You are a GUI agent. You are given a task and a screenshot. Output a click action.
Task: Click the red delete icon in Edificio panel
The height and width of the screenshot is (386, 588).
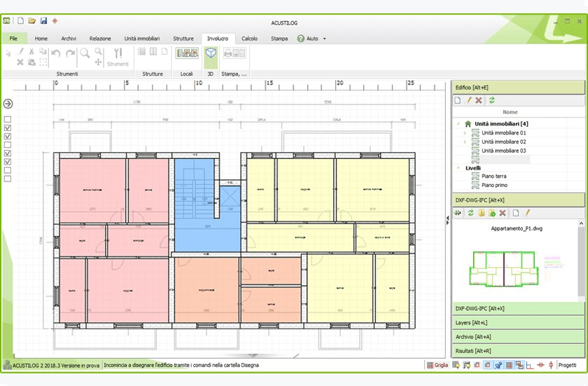click(479, 101)
